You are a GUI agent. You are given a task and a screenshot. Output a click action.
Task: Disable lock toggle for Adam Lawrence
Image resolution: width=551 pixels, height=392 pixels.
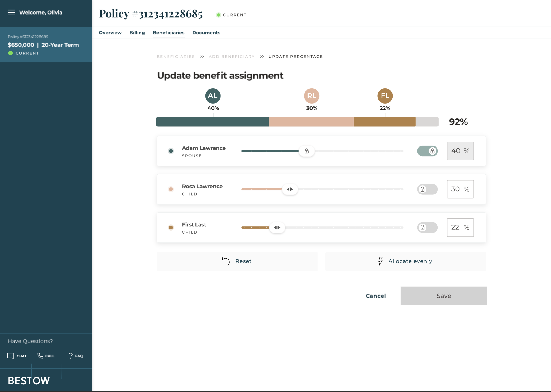(x=427, y=151)
